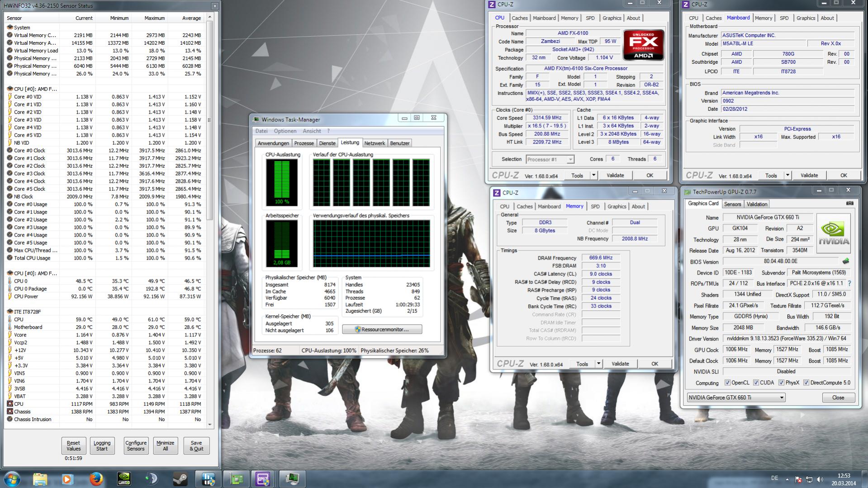This screenshot has height=488, width=868.
Task: Click Validate in the CPU-Z Memory window
Action: click(x=620, y=364)
